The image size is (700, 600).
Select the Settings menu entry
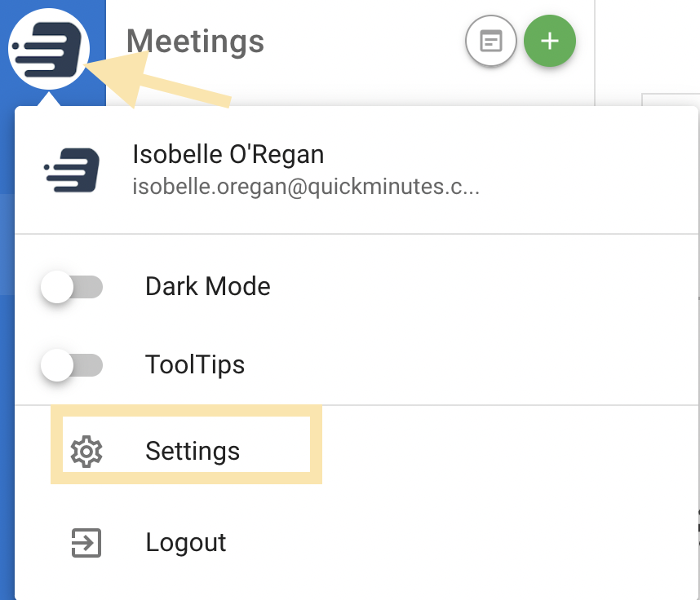point(186,444)
